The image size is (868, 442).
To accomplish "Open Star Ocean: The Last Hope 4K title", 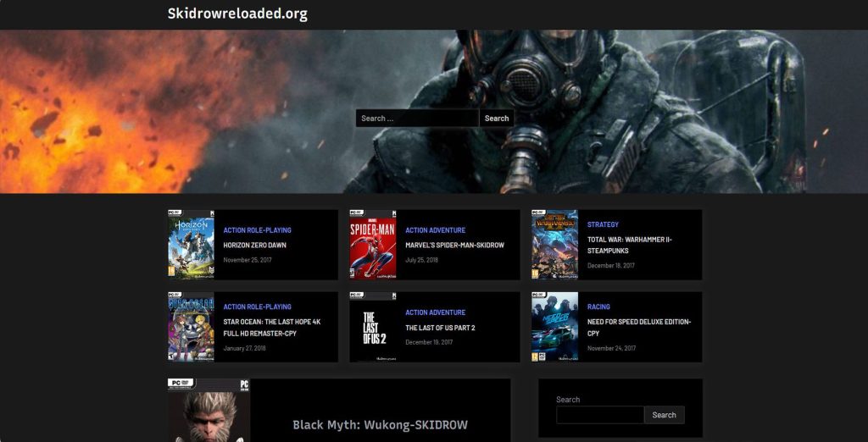I will pos(272,328).
